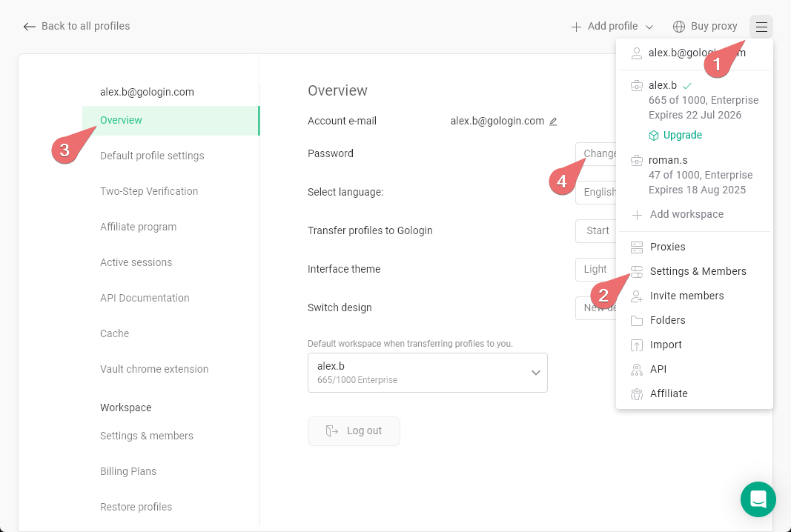Click the plus icon beside Add profile

coord(576,27)
